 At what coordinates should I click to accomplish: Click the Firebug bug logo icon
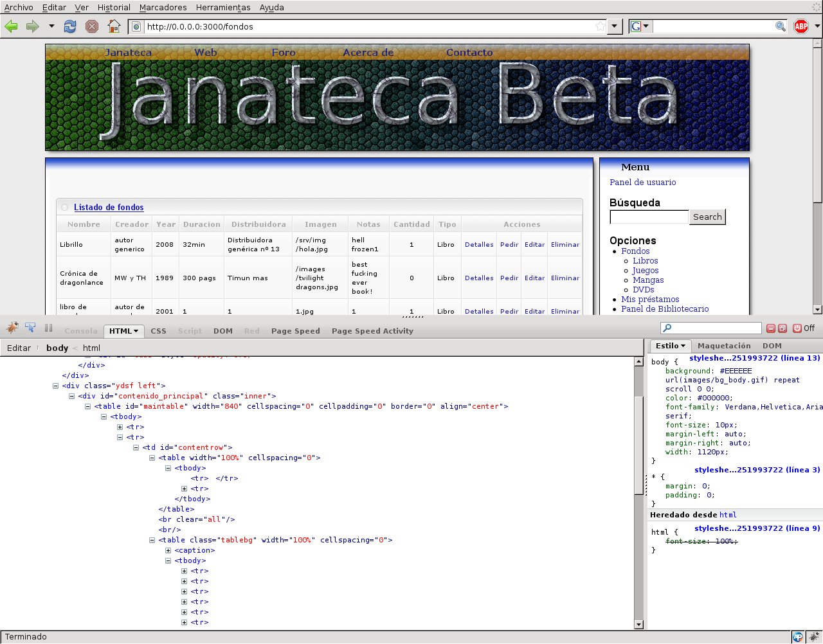pos(12,328)
